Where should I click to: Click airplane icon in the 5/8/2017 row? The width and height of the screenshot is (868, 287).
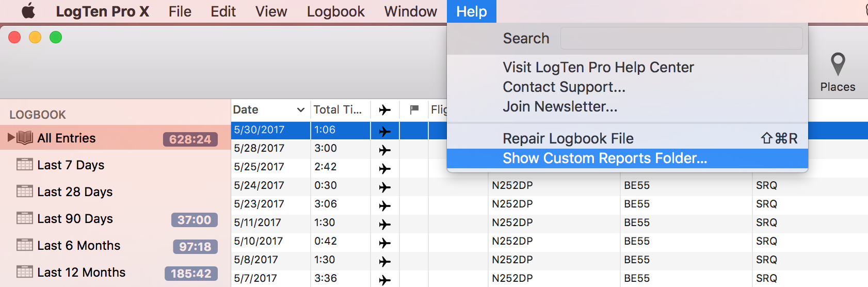point(385,262)
